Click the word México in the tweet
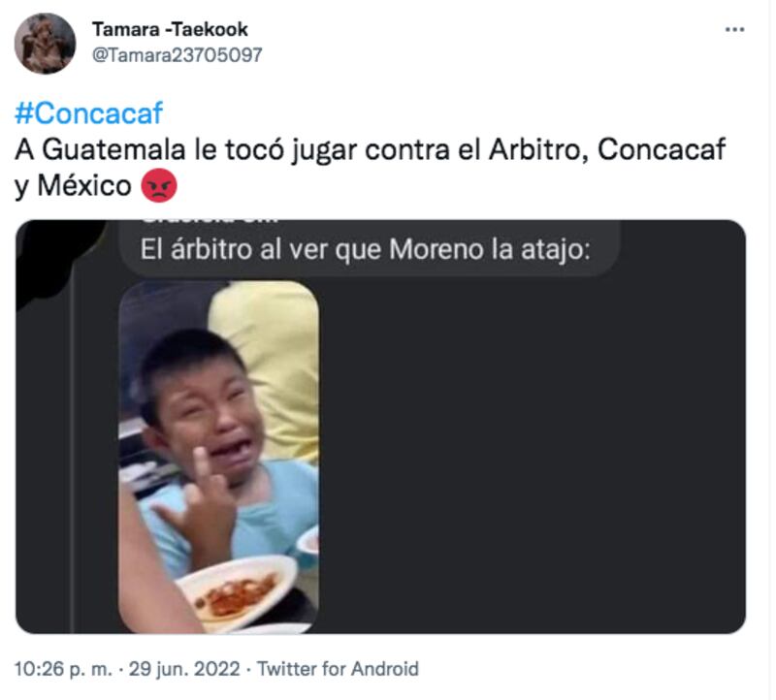Screen dimensions: 776x700 [84, 186]
